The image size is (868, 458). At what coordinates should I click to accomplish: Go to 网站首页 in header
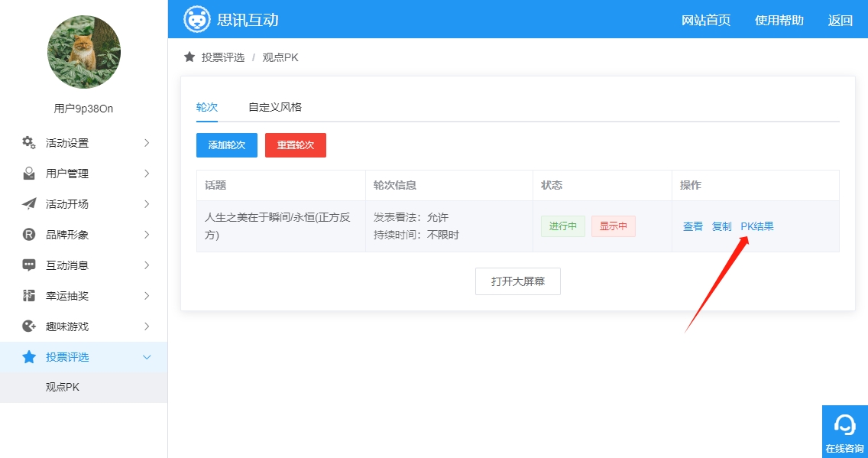point(706,20)
